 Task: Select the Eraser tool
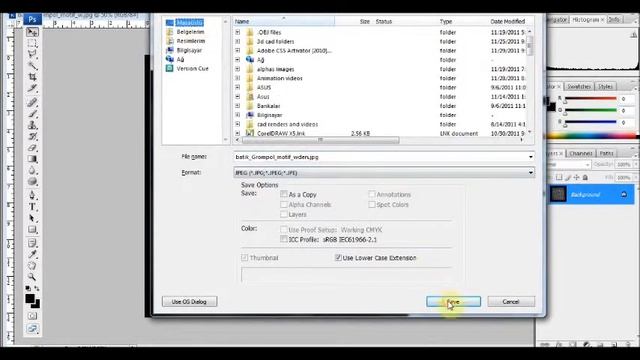click(32, 148)
